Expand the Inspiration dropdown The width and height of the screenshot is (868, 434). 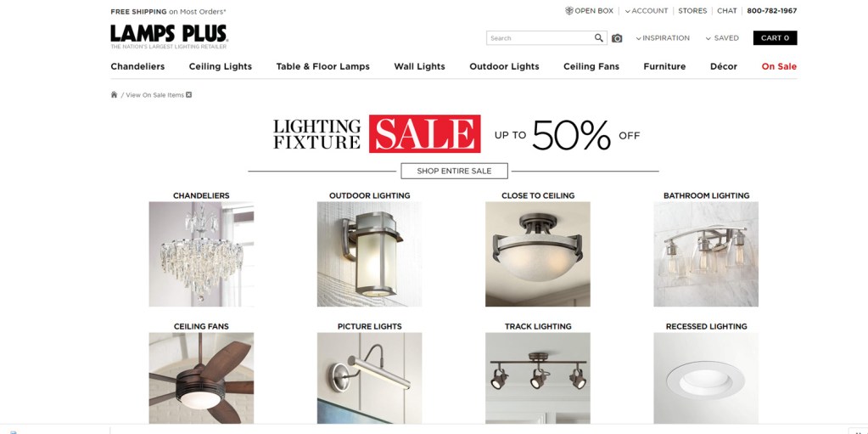663,38
